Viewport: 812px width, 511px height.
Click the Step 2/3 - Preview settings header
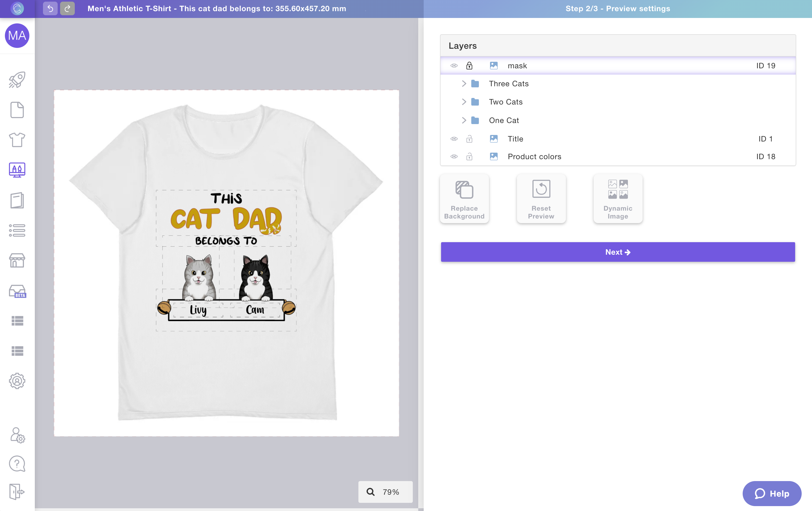[x=618, y=8]
